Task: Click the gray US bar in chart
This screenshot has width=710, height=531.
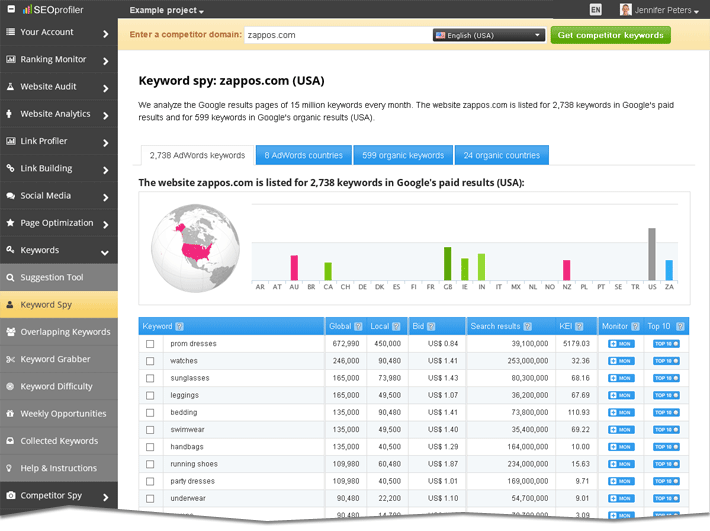Action: 652,254
